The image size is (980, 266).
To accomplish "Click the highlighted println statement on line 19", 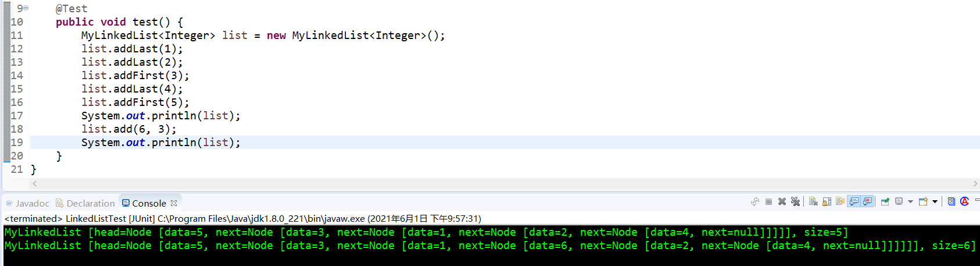I will [160, 143].
